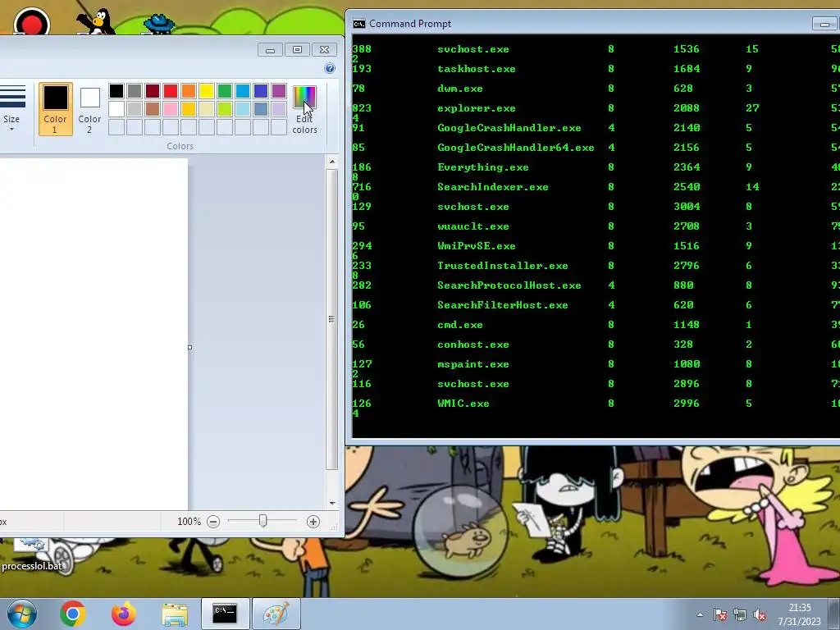The image size is (840, 630).
Task: Click the white Paint canvas
Action: [x=94, y=334]
